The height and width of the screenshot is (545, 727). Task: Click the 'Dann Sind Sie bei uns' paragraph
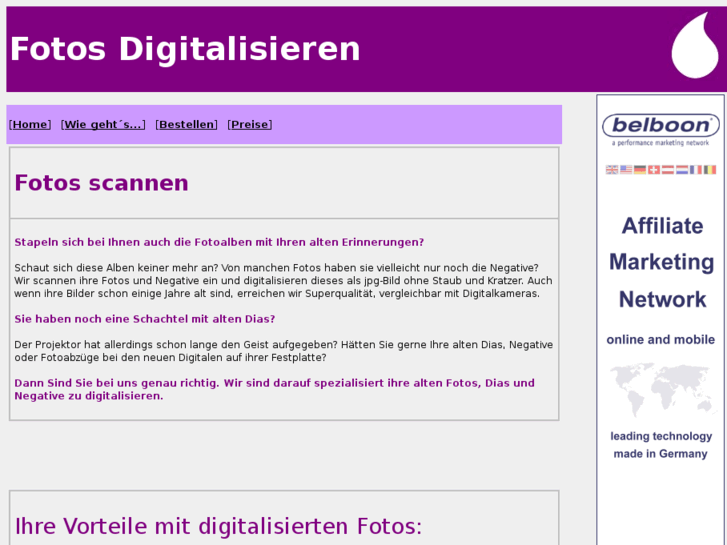click(274, 389)
